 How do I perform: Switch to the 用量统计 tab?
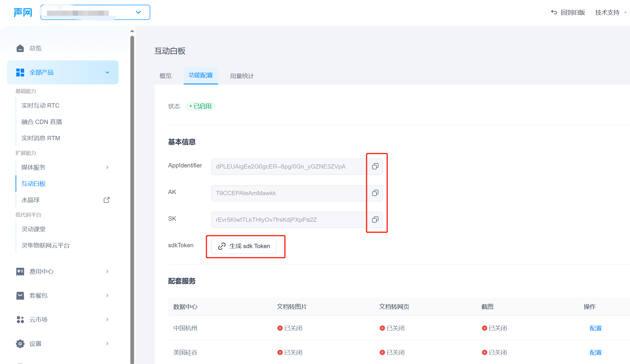click(242, 76)
